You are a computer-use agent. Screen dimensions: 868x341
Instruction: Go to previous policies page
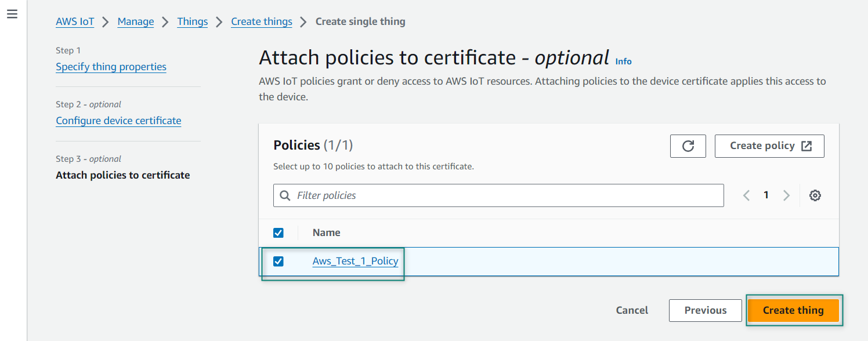click(x=746, y=195)
